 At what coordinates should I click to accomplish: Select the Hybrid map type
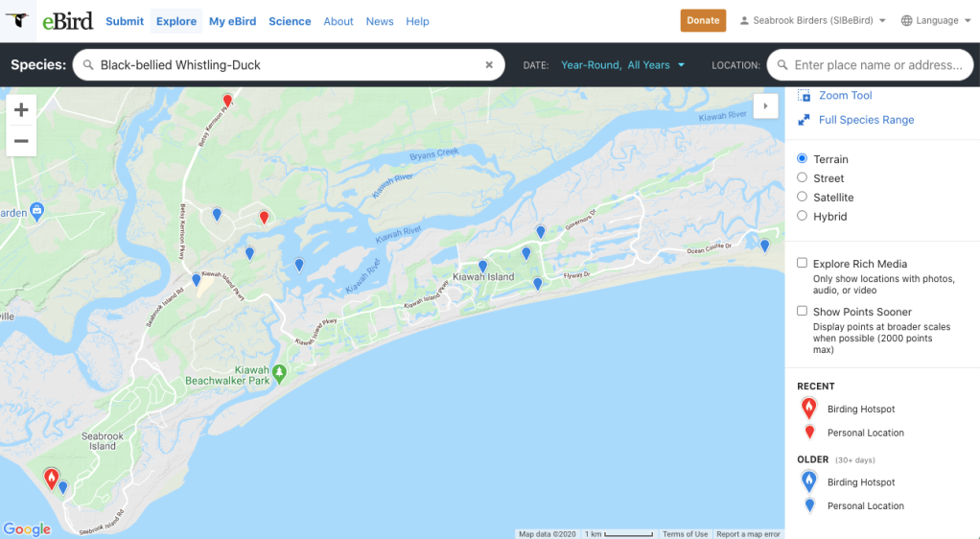[802, 216]
